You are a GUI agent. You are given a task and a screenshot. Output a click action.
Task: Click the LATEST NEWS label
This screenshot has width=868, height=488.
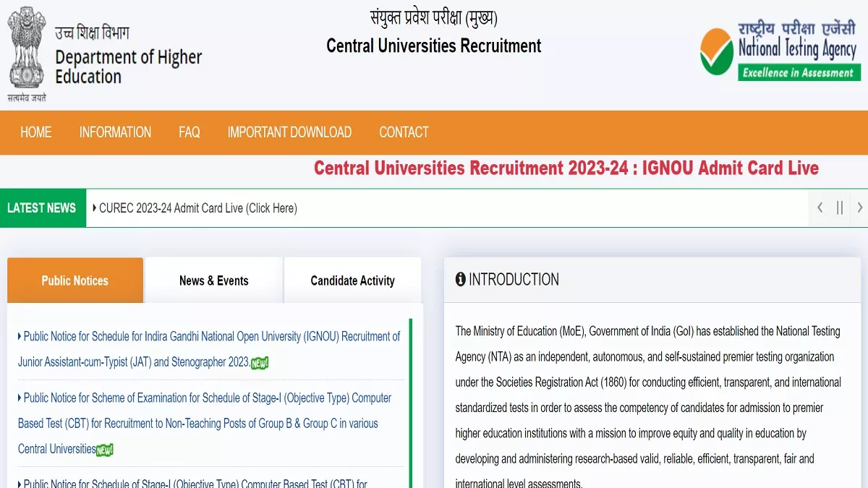coord(42,208)
